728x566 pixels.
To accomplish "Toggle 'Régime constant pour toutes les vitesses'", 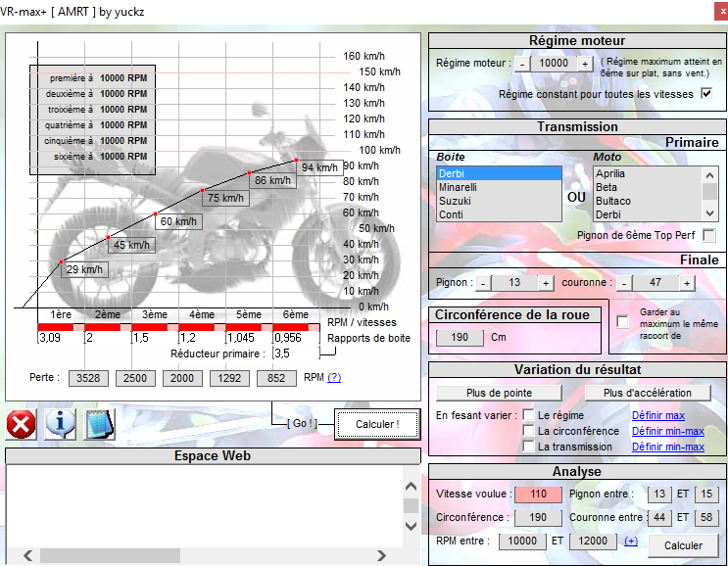I will 705,94.
